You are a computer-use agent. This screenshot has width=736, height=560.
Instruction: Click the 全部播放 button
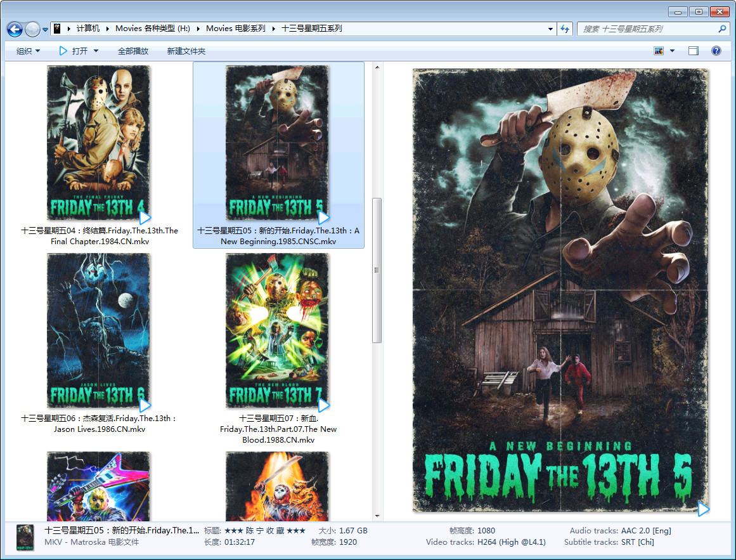133,51
